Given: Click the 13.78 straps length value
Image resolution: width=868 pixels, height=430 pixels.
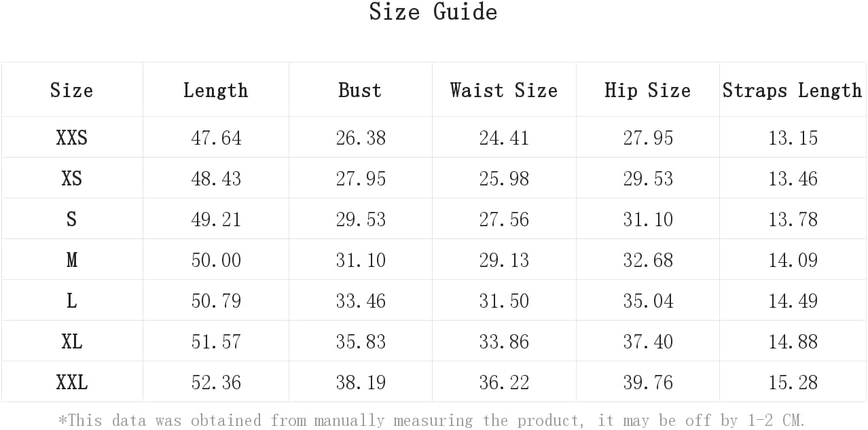Looking at the screenshot, I should (793, 219).
